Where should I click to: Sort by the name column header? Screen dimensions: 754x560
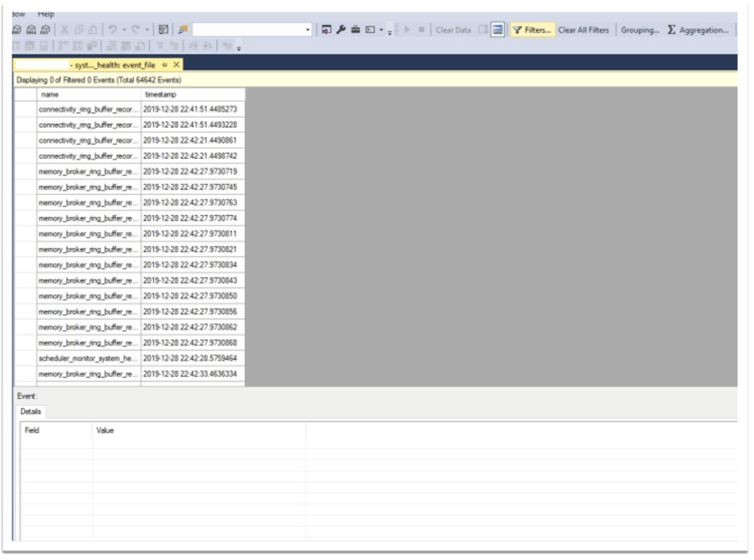coord(89,94)
